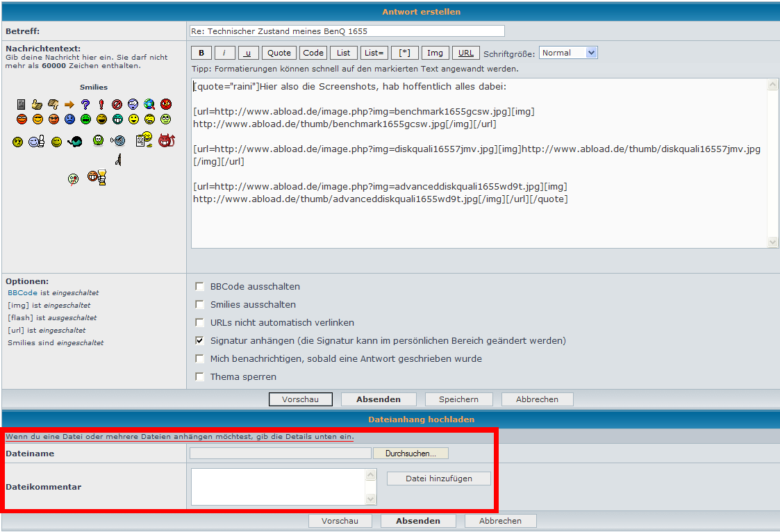This screenshot has width=780, height=532.
Task: Insert the purple question mark smiley
Action: click(x=85, y=104)
